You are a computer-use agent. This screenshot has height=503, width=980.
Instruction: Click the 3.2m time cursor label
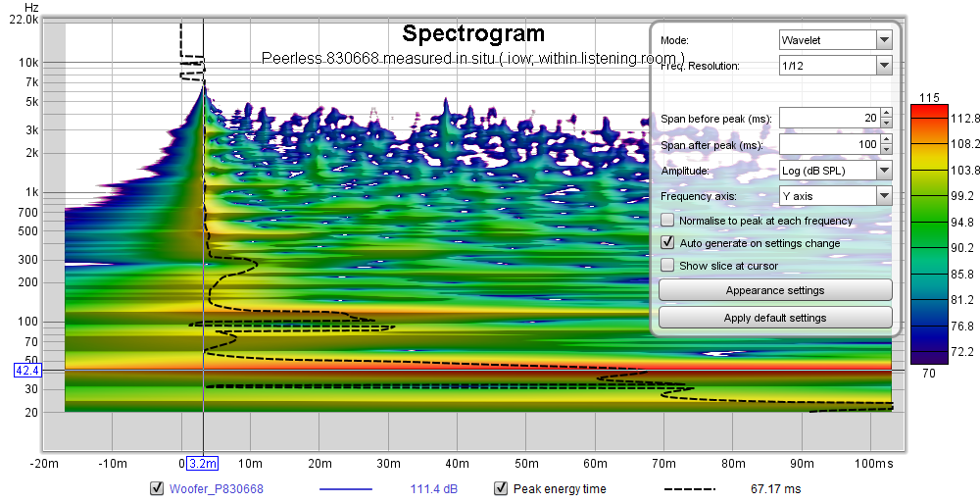point(203,464)
